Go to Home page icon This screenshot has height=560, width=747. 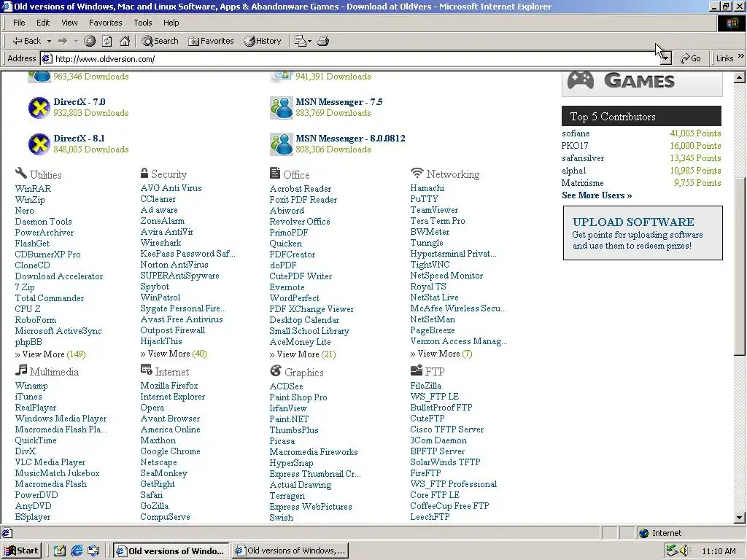coord(125,41)
